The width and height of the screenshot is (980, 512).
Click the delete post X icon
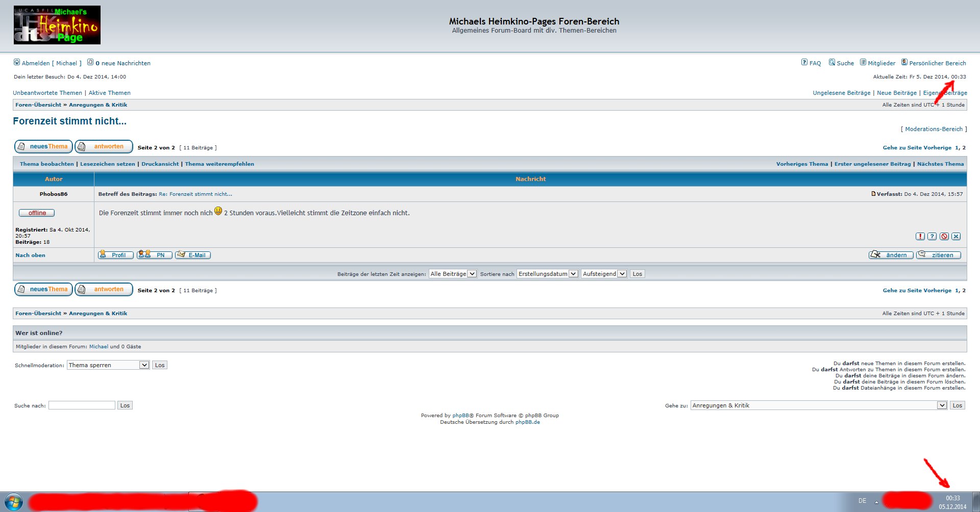(956, 236)
